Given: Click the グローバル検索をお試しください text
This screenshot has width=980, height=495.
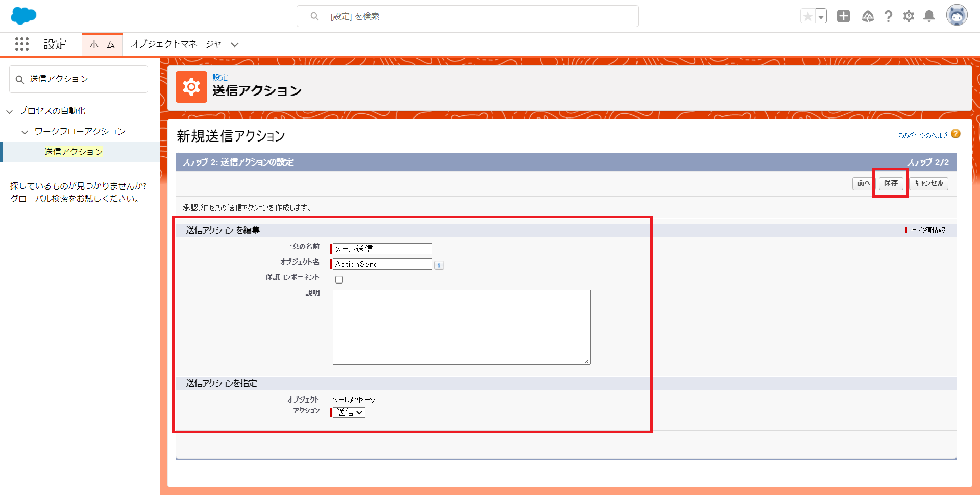Looking at the screenshot, I should click(x=76, y=199).
